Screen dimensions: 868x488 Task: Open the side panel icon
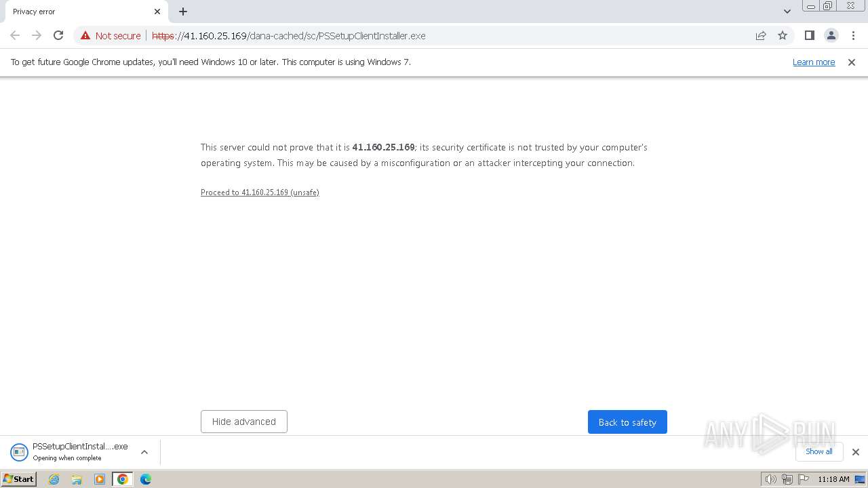click(x=809, y=35)
